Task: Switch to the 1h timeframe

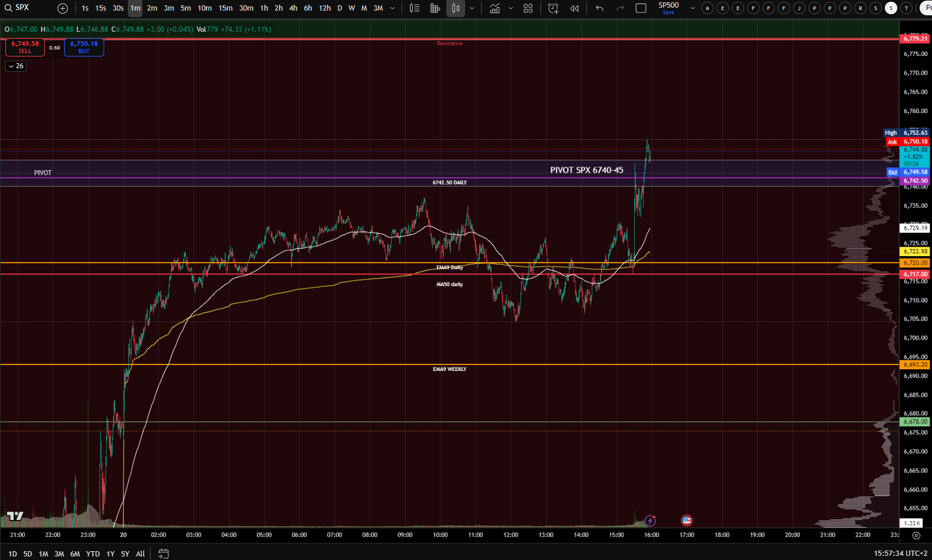Action: [x=264, y=8]
